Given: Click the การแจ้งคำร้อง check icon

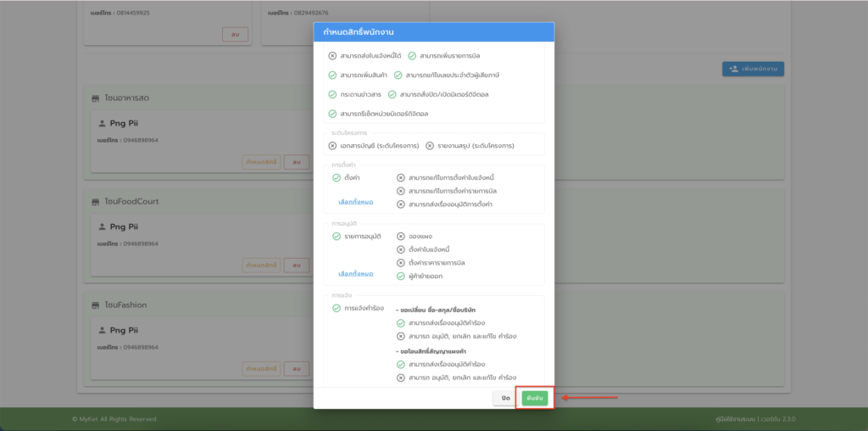Looking at the screenshot, I should [337, 308].
